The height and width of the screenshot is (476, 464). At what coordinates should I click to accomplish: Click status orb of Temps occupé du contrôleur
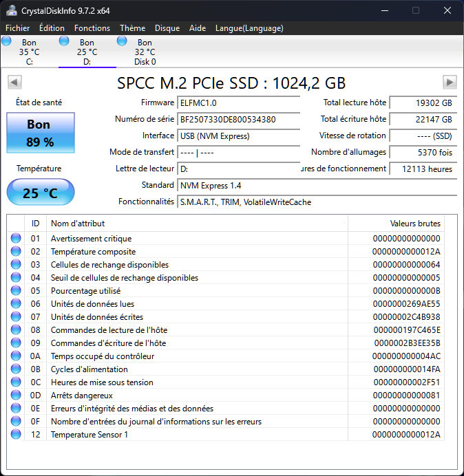point(16,356)
